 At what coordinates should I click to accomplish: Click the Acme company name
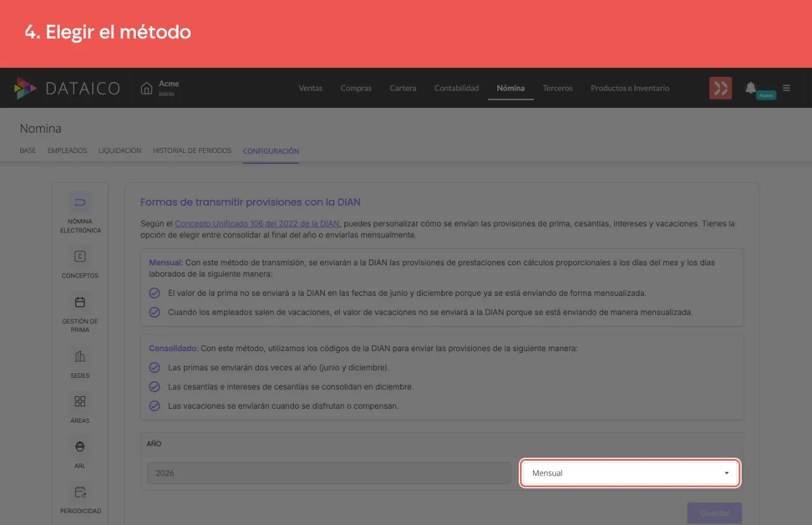click(169, 84)
